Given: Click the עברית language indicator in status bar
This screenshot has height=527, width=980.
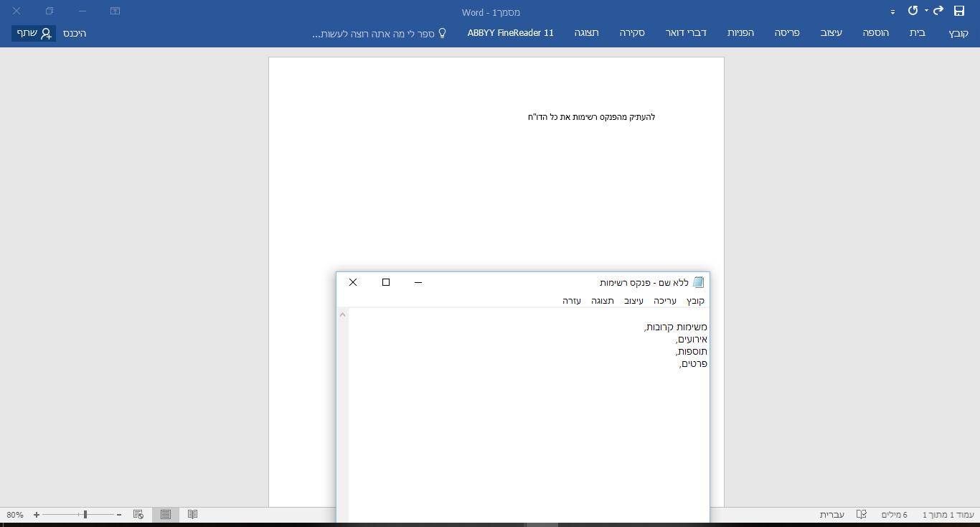Looking at the screenshot, I should [832, 515].
